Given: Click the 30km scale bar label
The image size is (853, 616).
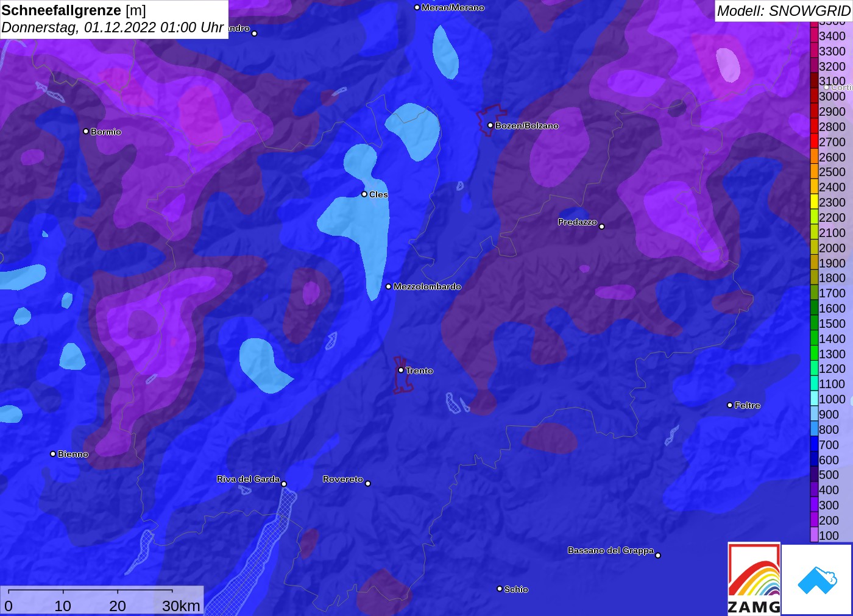Looking at the screenshot, I should pyautogui.click(x=181, y=606).
